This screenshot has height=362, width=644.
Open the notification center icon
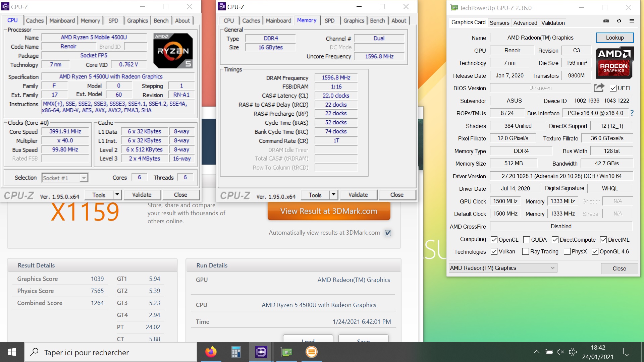pos(627,352)
